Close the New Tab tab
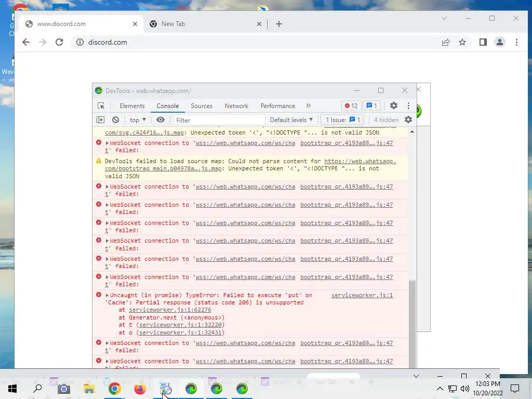The width and height of the screenshot is (532, 399). 259,24
